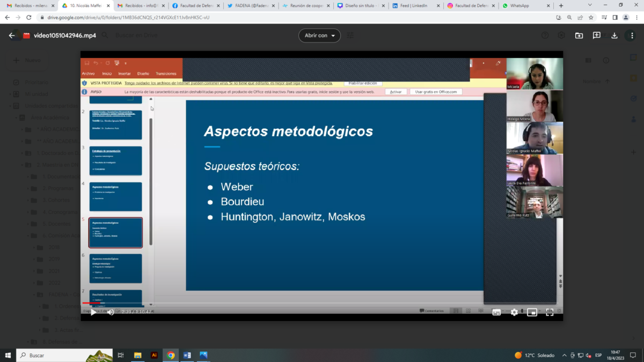Switch to Instagram 'Facultad de Defensa' tab
The width and height of the screenshot is (644, 362).
point(470,5)
